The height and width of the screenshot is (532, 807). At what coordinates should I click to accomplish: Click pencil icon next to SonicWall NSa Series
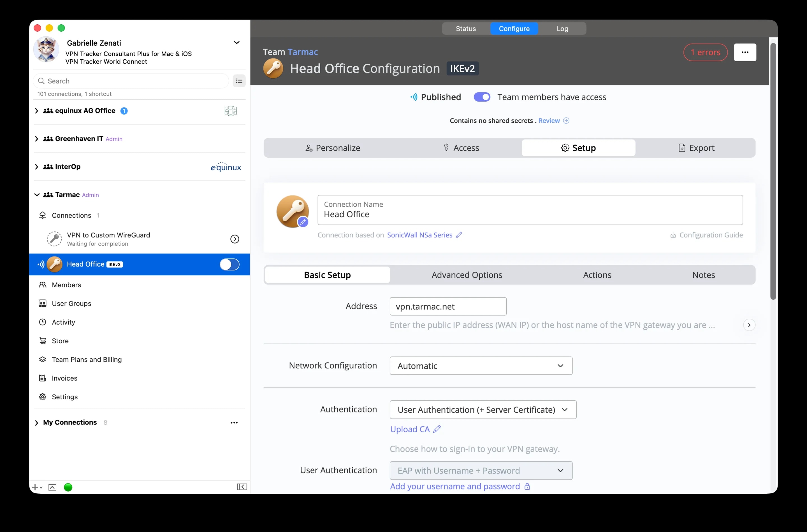(x=459, y=235)
